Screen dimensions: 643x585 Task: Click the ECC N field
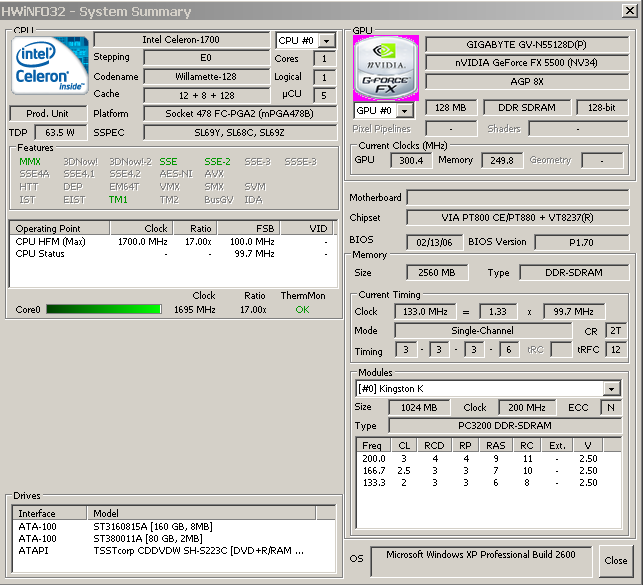[611, 407]
